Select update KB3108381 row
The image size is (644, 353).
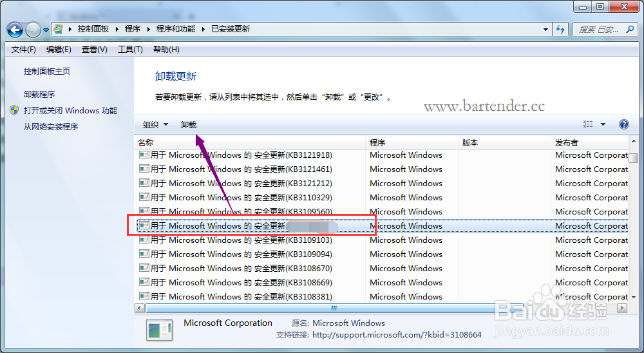[x=382, y=297]
